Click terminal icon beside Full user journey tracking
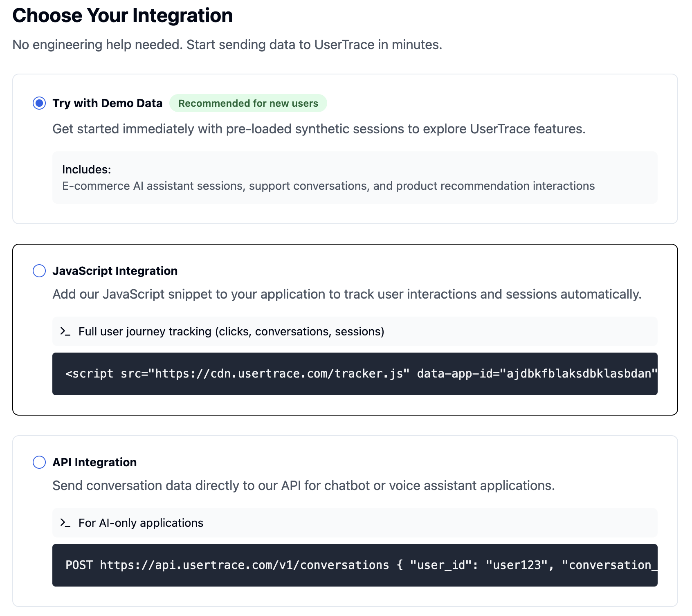 [x=65, y=331]
